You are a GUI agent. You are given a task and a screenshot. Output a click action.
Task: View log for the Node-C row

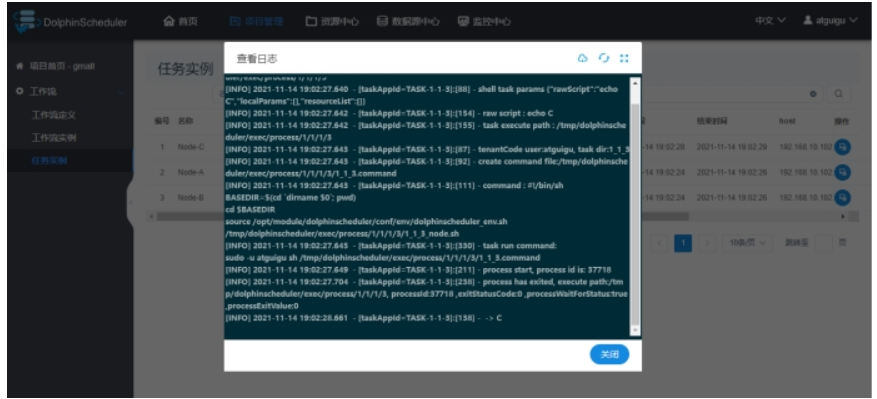point(842,147)
